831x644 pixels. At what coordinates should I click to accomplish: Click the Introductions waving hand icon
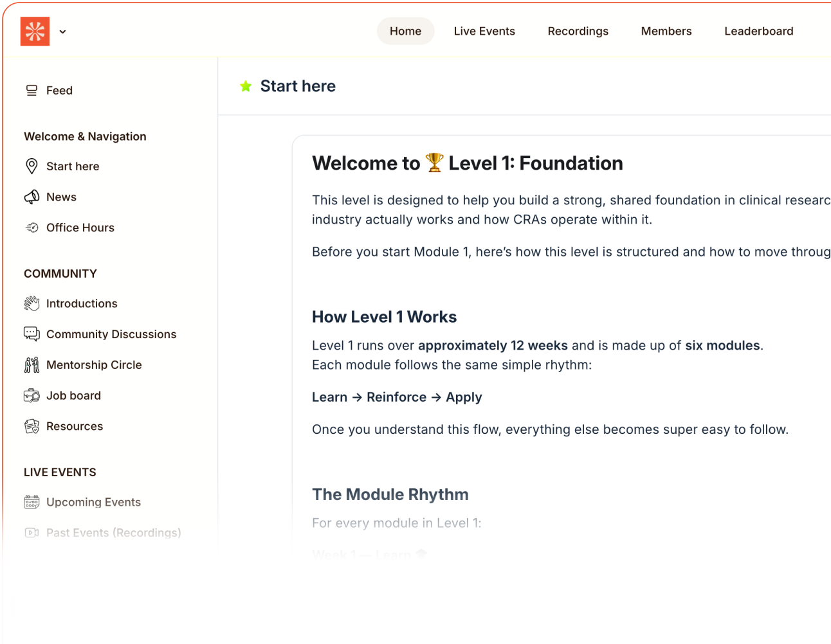(x=32, y=303)
